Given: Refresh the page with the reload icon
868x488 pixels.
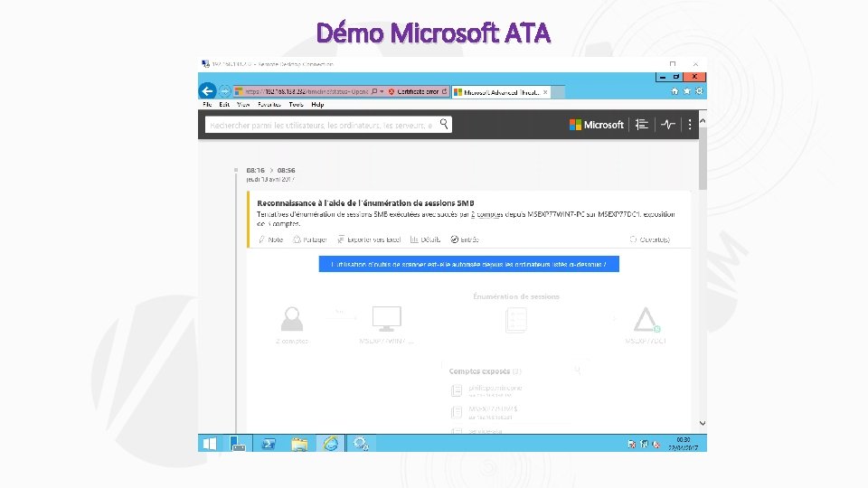Looking at the screenshot, I should 444,91.
